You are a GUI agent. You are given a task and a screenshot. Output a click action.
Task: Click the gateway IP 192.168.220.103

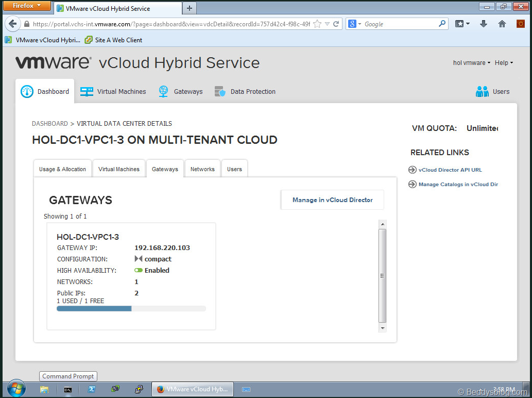point(162,248)
